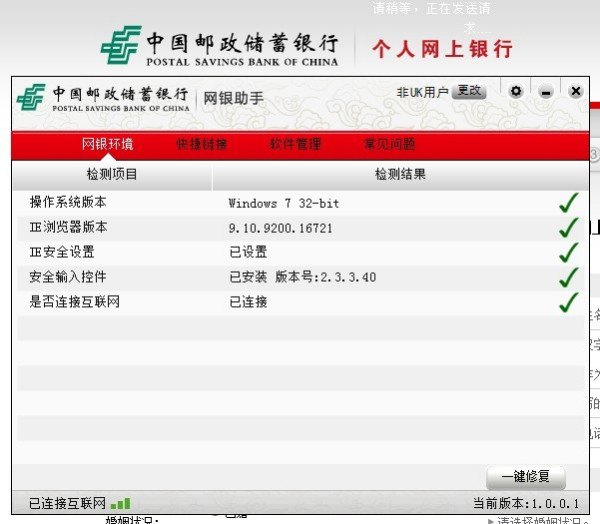Click the 已设置 result text
This screenshot has height=524, width=600.
click(248, 252)
